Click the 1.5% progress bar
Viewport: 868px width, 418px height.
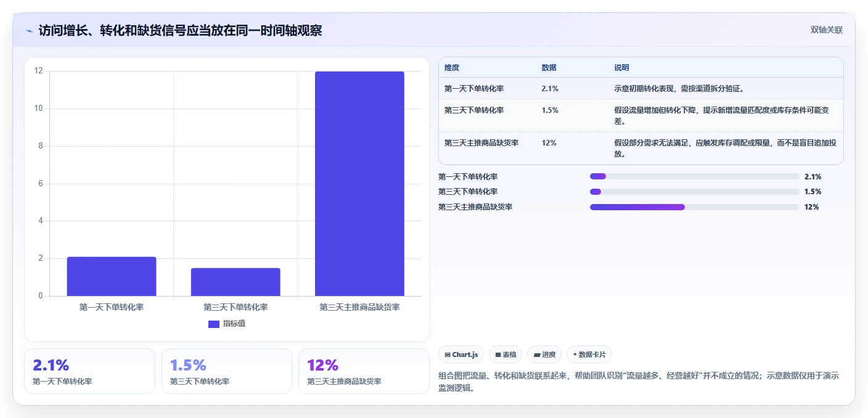[x=695, y=192]
